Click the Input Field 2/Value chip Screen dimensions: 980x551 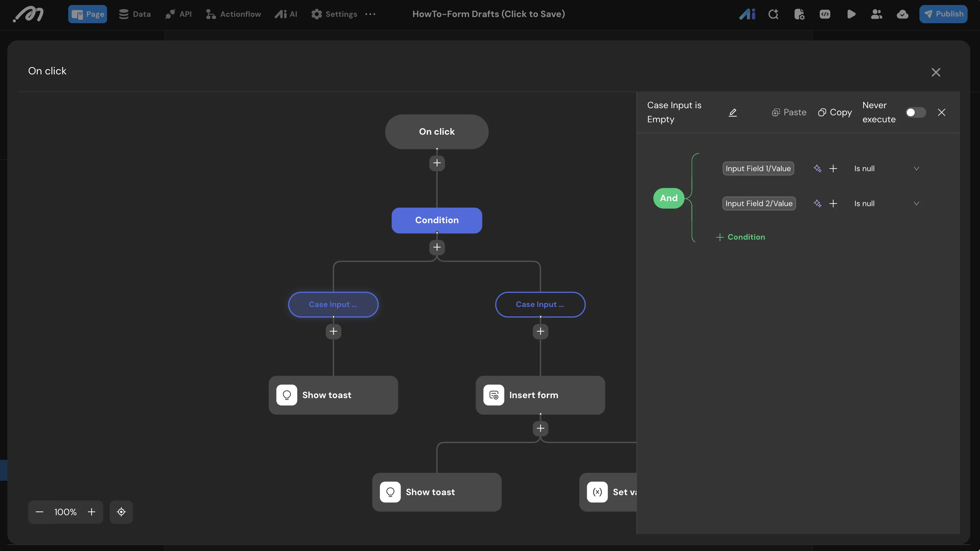[x=759, y=203]
